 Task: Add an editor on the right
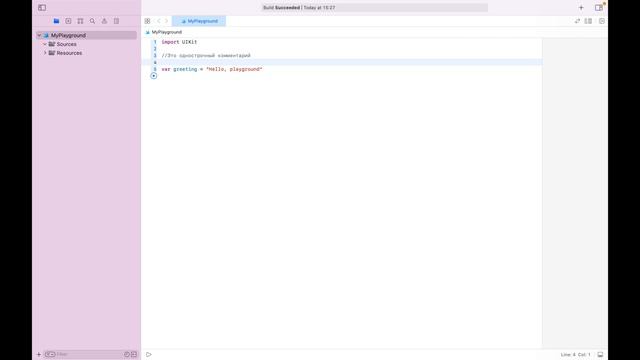[x=602, y=21]
